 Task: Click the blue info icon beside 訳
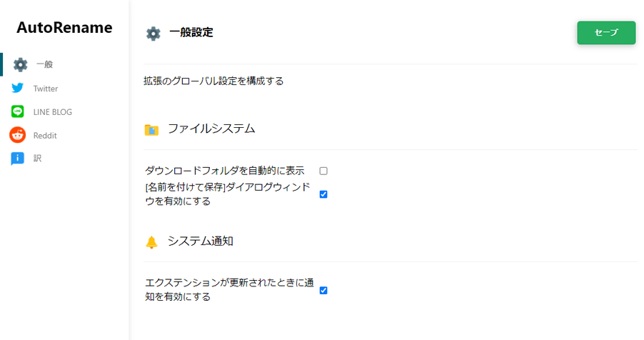17,159
